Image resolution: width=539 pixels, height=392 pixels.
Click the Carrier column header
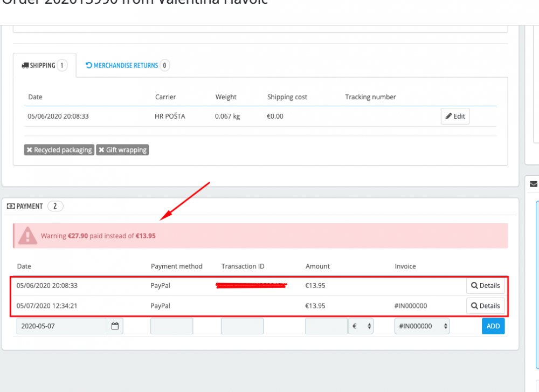point(165,97)
